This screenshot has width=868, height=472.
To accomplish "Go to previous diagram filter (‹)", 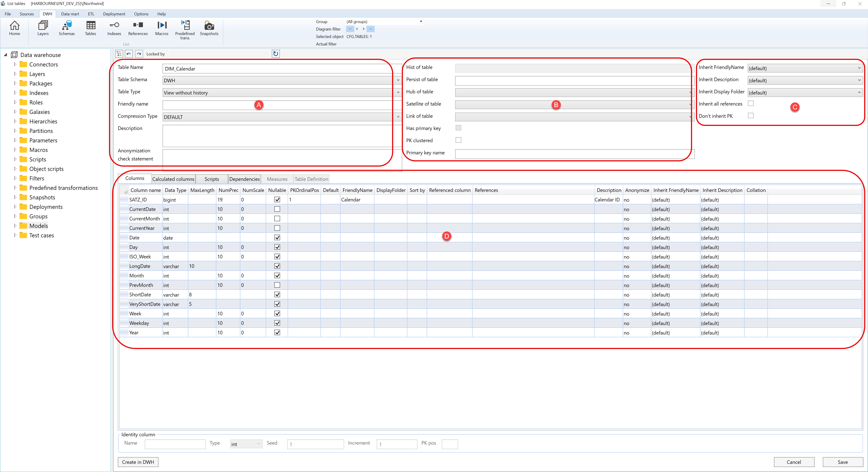I will click(357, 29).
